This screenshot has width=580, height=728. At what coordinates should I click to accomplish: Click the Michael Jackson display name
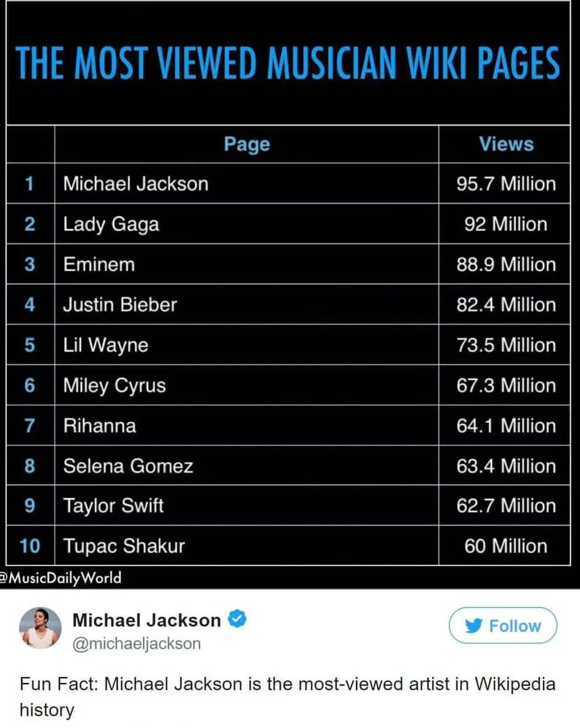click(147, 620)
